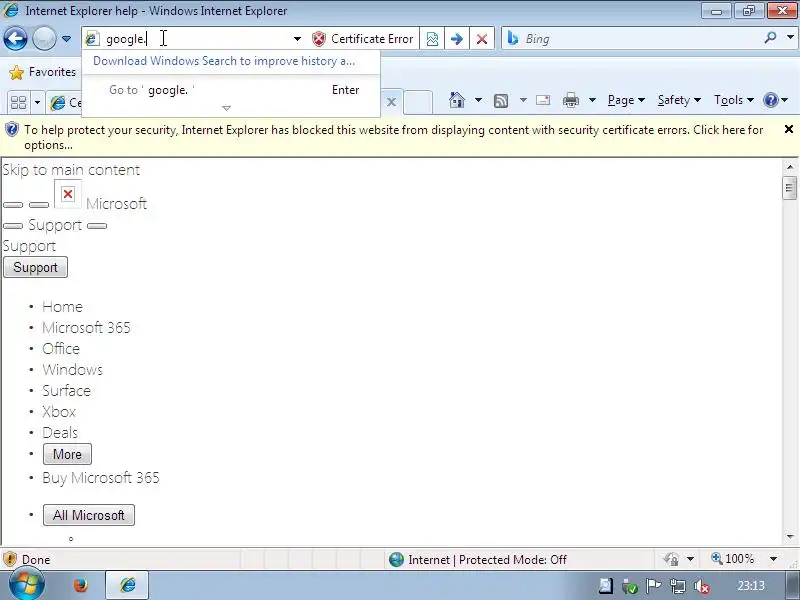Click the muted volume tray icon
Screen dimensions: 800x600
[702, 586]
